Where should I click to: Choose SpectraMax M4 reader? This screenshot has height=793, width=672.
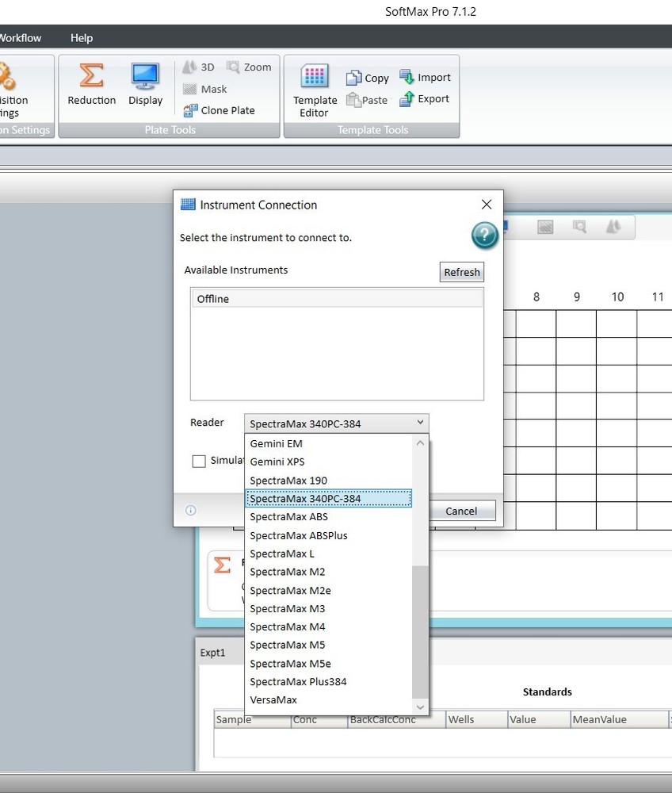pos(328,627)
